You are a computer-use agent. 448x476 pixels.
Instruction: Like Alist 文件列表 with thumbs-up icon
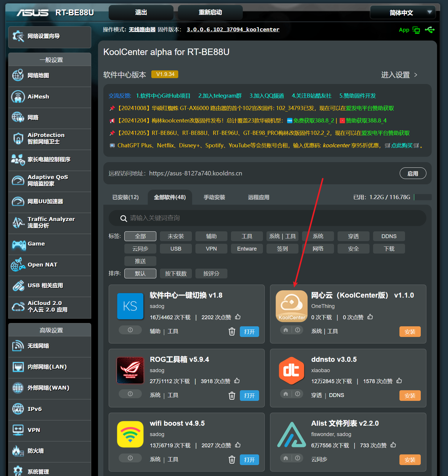click(x=393, y=445)
